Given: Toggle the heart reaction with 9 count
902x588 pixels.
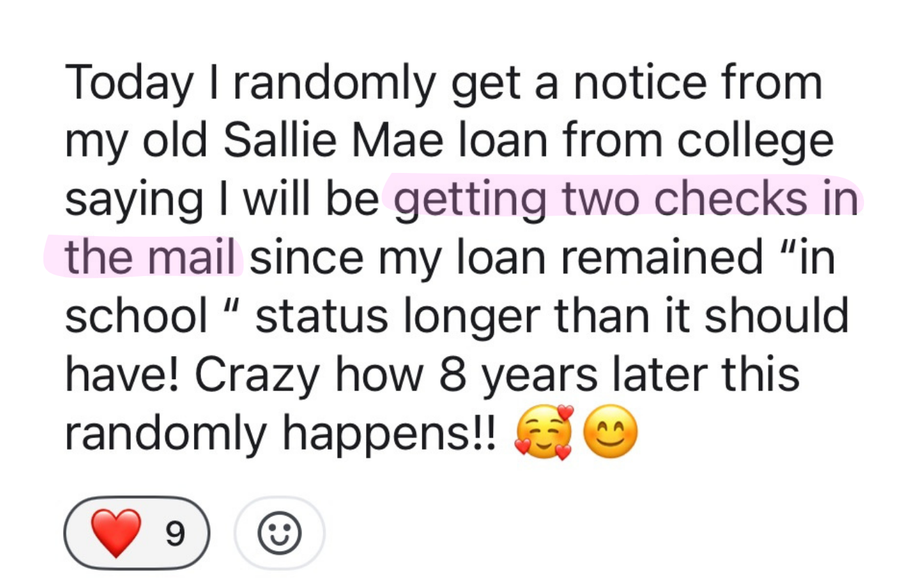Looking at the screenshot, I should point(136,533).
